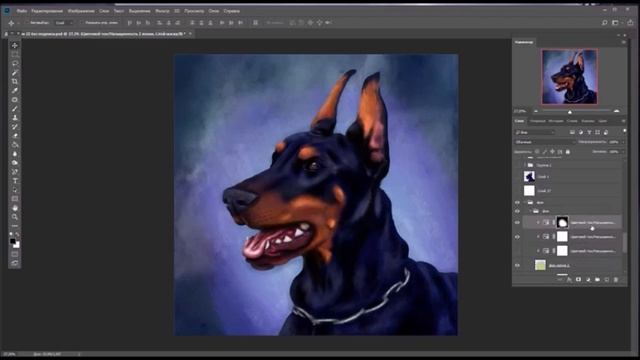Open auto-select Layer/Group dropdown
Image resolution: width=640 pixels, height=360 pixels.
coord(64,23)
